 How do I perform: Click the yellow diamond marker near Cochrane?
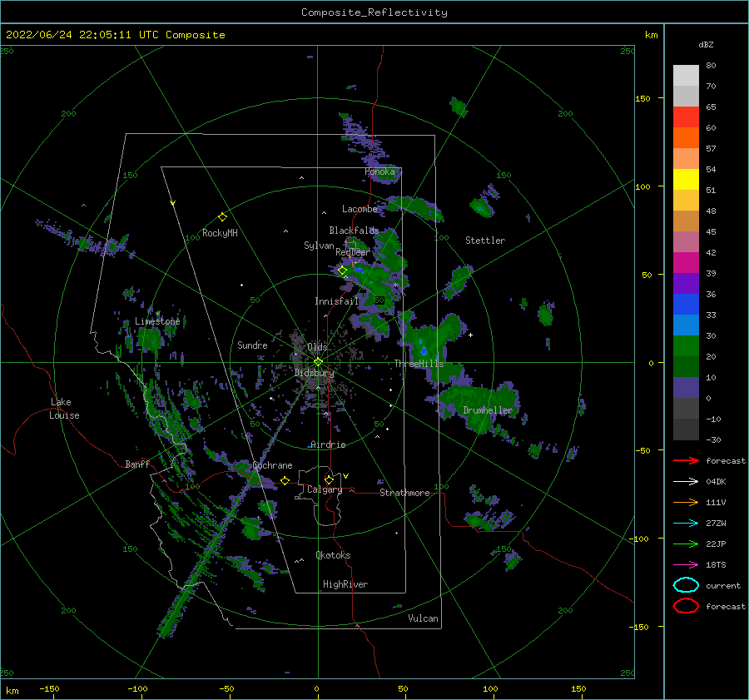tap(285, 480)
